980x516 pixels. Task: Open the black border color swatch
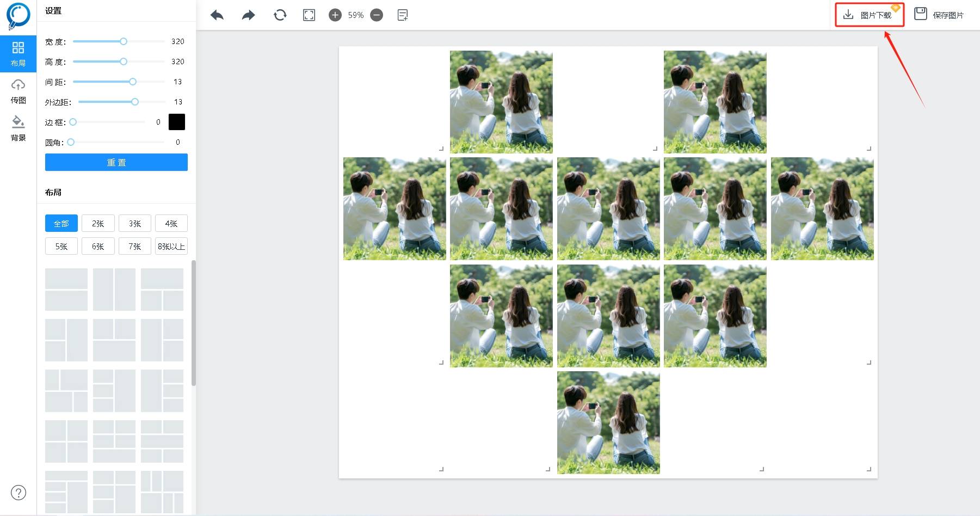(177, 122)
